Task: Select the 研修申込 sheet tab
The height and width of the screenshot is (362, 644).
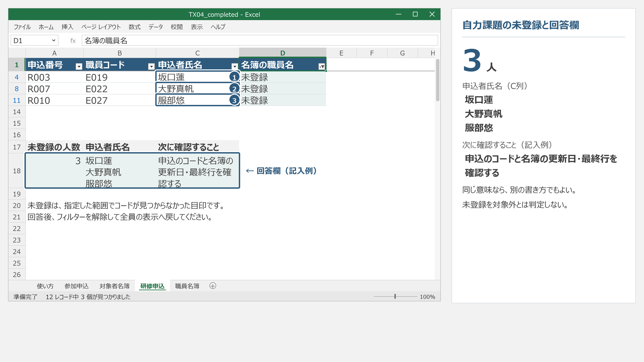Action: 152,286
